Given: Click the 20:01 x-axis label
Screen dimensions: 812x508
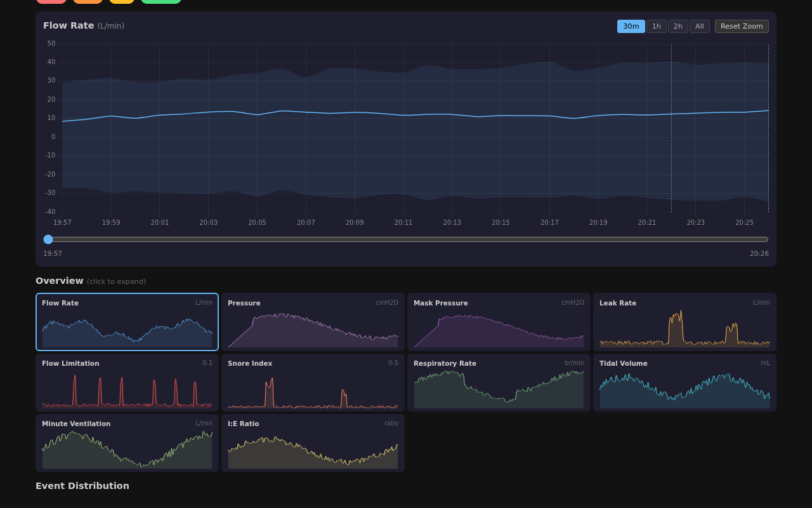Looking at the screenshot, I should coord(160,223).
